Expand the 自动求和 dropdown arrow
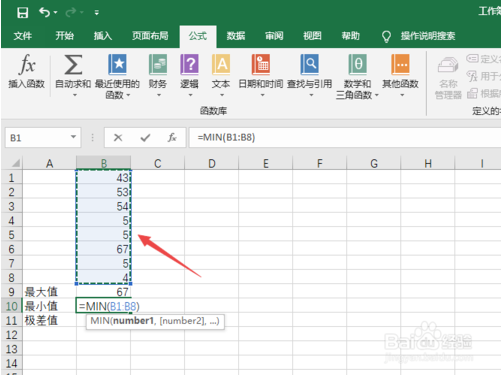This screenshot has width=502, height=375. point(75,95)
